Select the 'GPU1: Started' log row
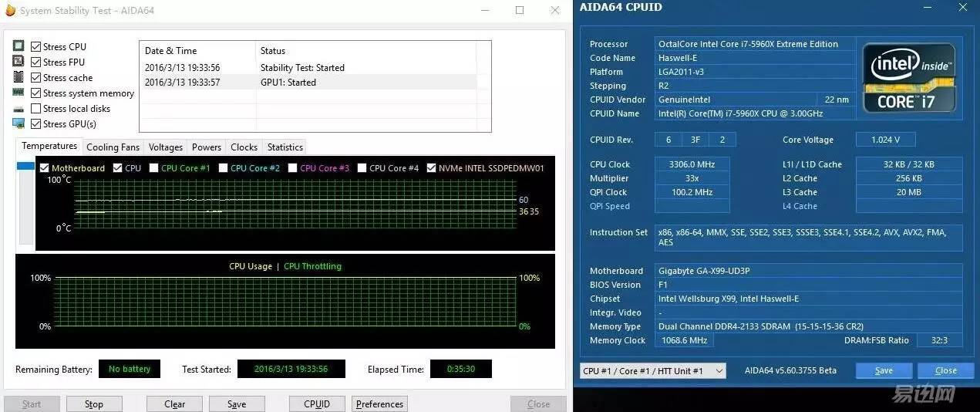This screenshot has width=980, height=412. [x=308, y=83]
